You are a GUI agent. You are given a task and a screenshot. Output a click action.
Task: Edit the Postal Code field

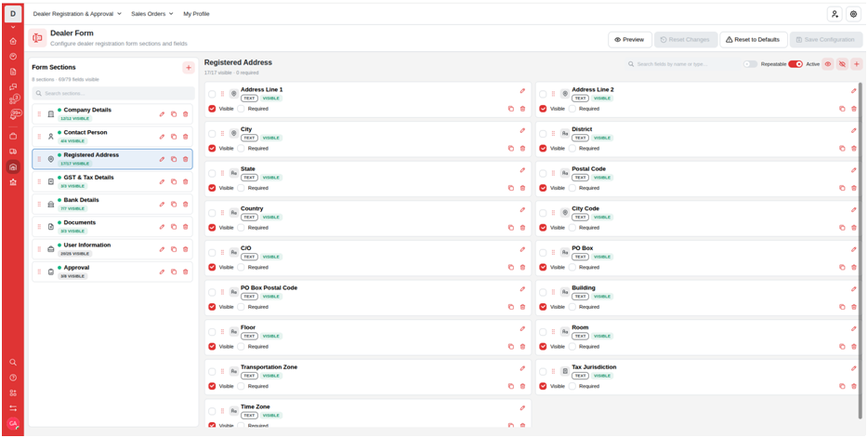click(x=853, y=170)
